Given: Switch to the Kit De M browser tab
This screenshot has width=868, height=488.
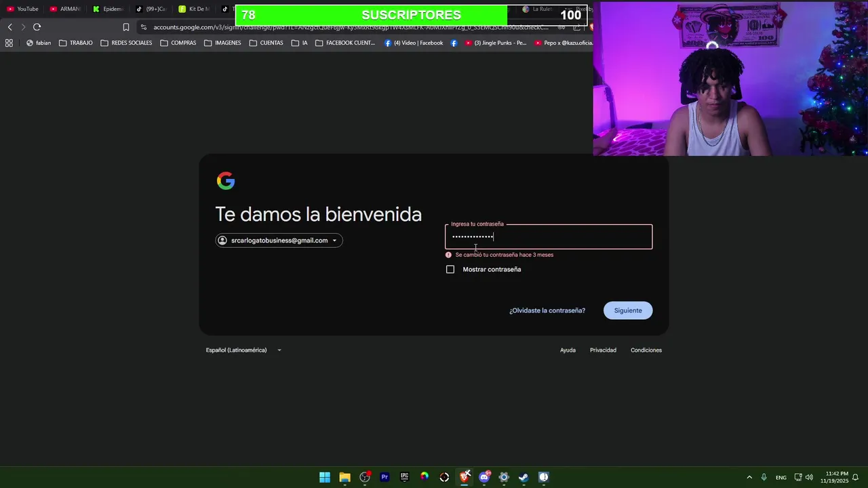Looking at the screenshot, I should click(x=195, y=9).
